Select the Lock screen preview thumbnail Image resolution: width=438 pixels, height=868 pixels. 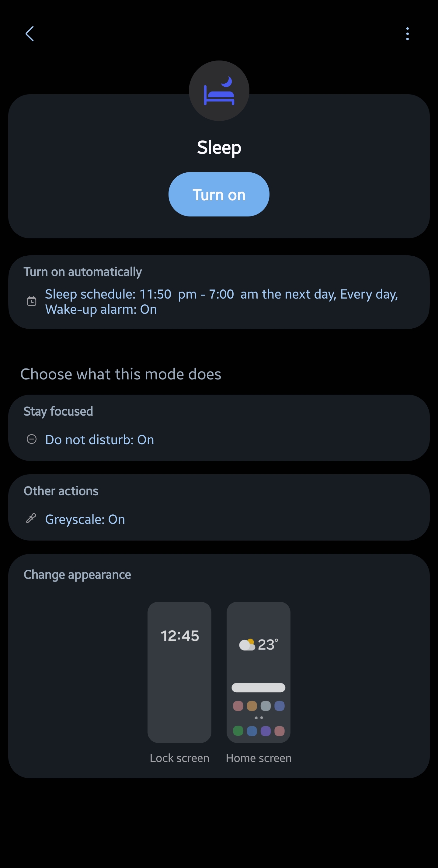pos(179,672)
